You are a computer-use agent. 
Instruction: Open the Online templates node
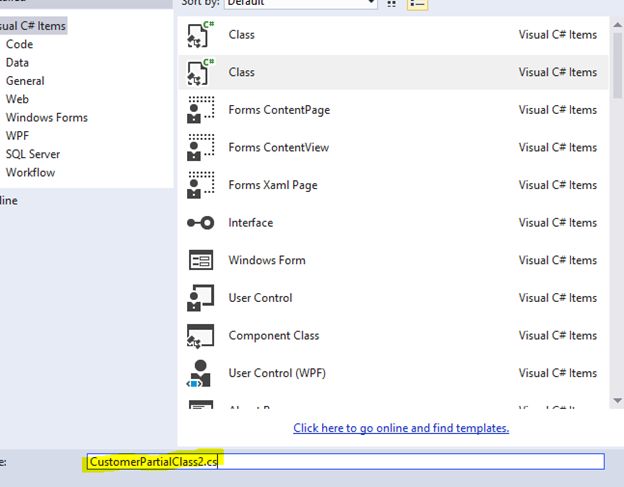coord(9,201)
